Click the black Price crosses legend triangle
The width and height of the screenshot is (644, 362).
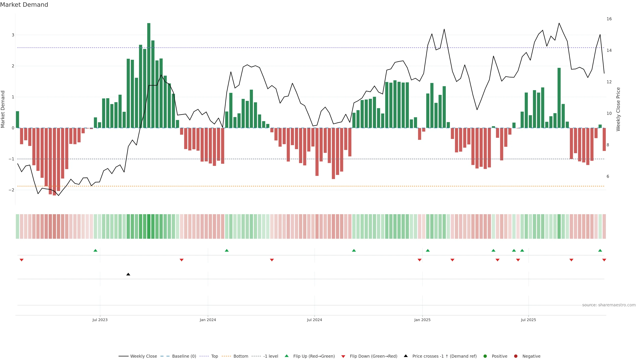(406, 356)
